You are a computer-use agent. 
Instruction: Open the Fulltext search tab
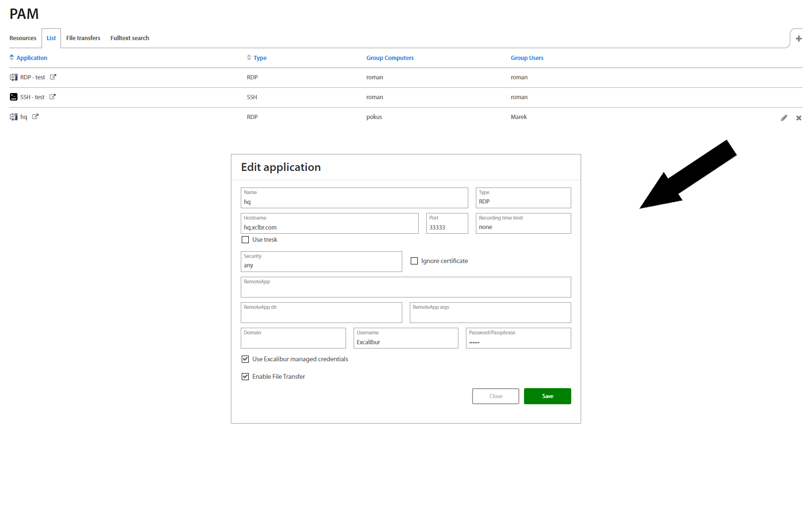coord(129,38)
